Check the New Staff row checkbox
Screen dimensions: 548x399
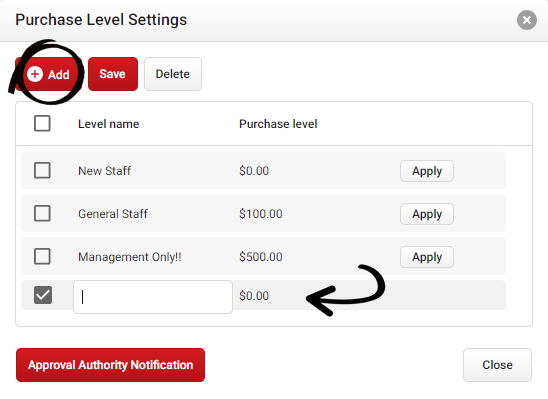(x=42, y=171)
